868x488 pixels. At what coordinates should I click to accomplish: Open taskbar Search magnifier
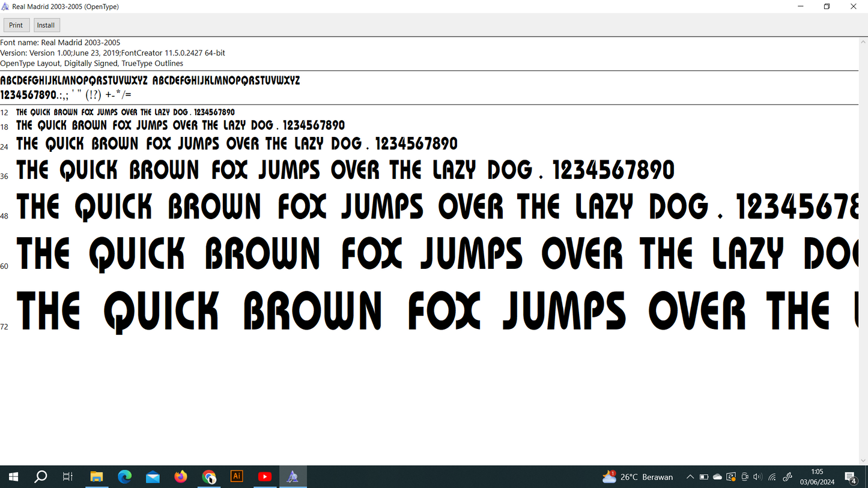tap(40, 477)
